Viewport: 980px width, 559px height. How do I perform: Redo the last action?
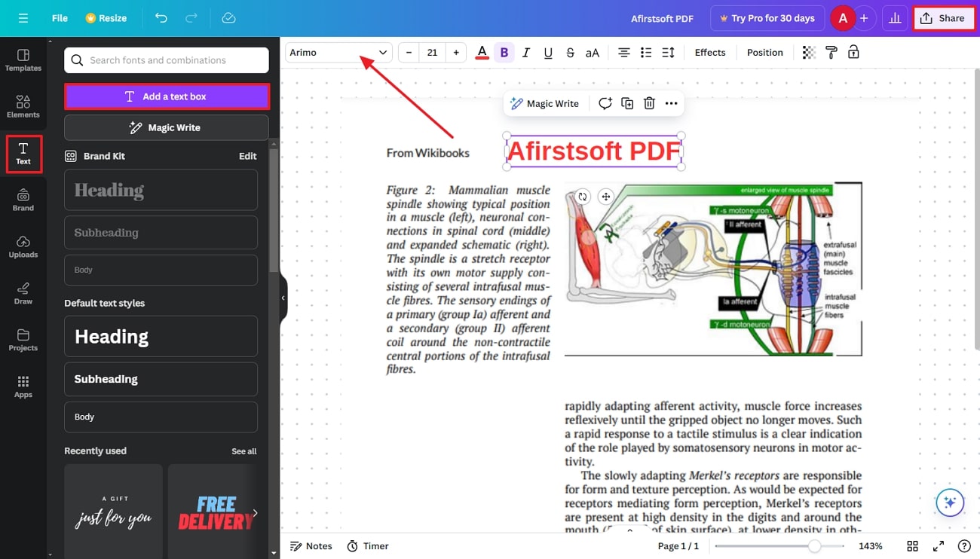tap(191, 18)
